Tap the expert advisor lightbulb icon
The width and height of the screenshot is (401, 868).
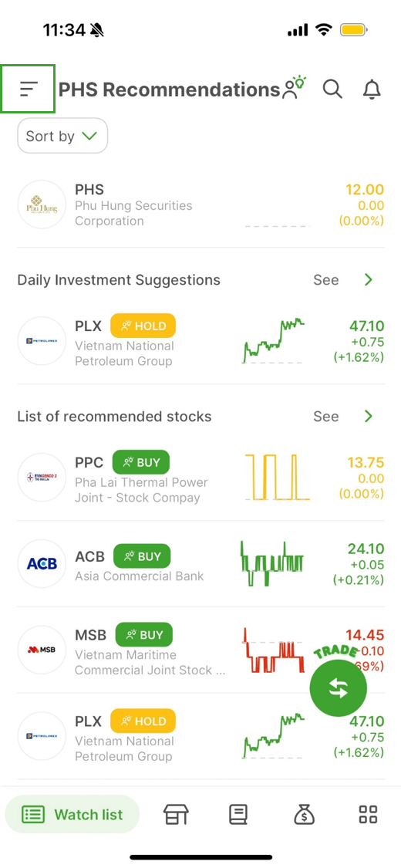[x=295, y=87]
